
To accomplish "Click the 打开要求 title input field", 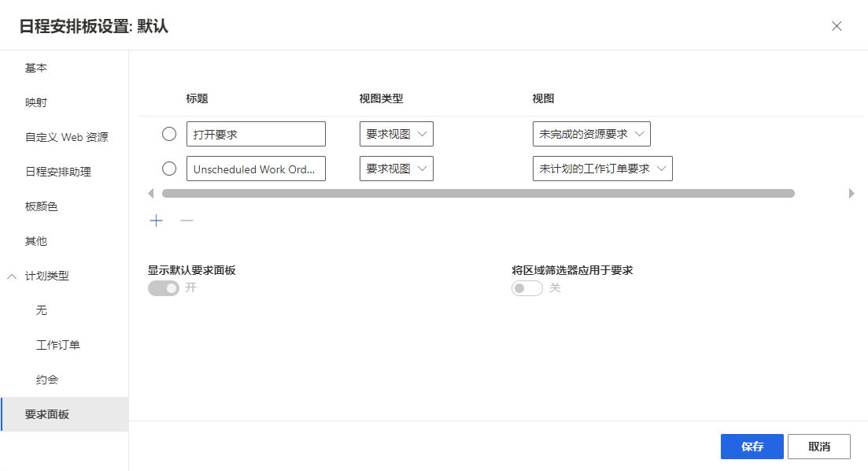I will [x=256, y=134].
